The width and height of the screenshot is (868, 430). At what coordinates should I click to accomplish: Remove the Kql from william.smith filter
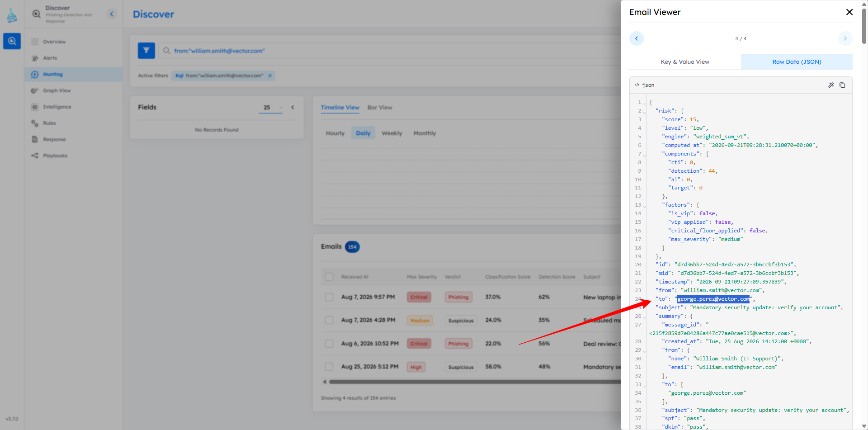[x=270, y=76]
